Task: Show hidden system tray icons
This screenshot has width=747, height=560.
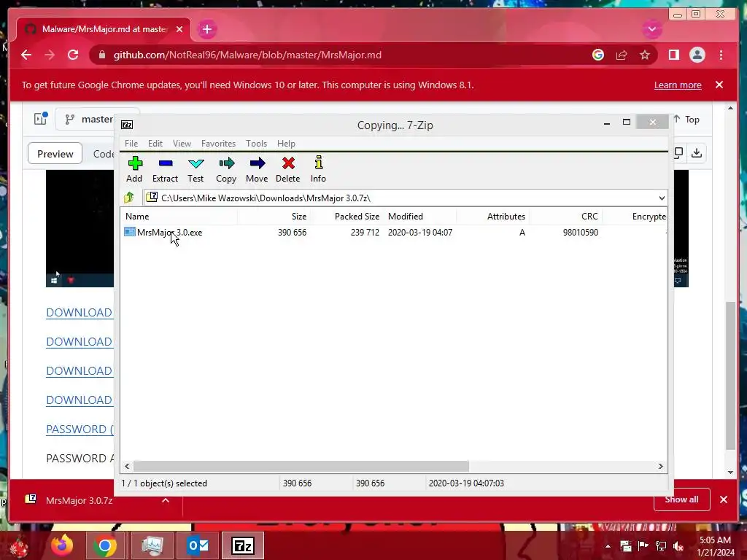Action: pos(608,546)
